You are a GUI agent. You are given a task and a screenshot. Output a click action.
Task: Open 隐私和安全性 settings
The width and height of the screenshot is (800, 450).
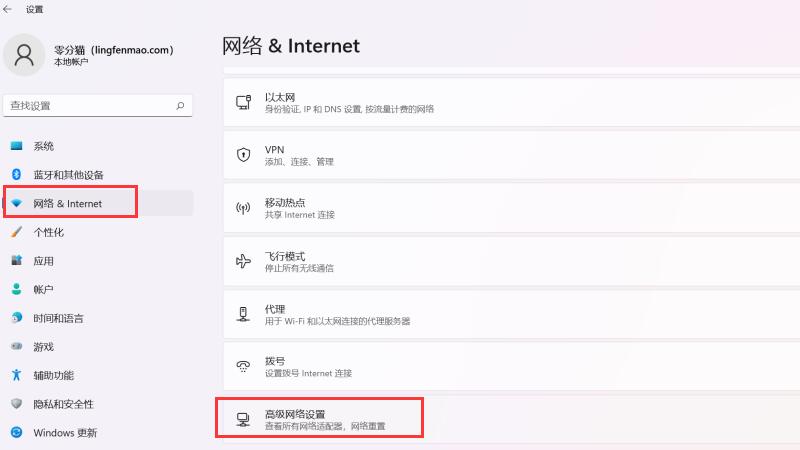63,404
